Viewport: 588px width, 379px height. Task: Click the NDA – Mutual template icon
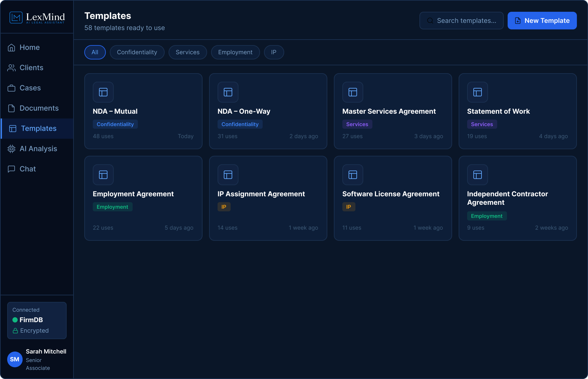pos(103,92)
